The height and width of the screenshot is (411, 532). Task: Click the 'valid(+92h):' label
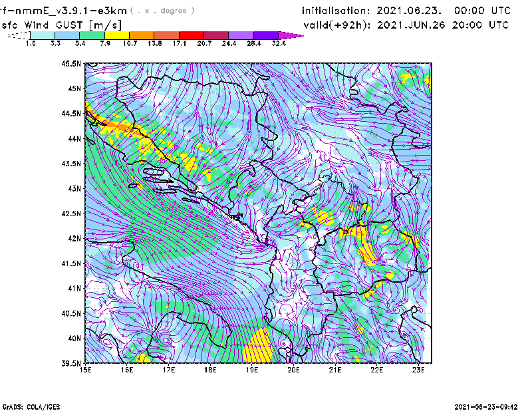tap(337, 25)
